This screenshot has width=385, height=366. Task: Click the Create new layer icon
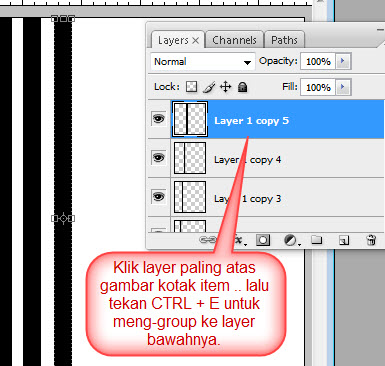point(344,240)
